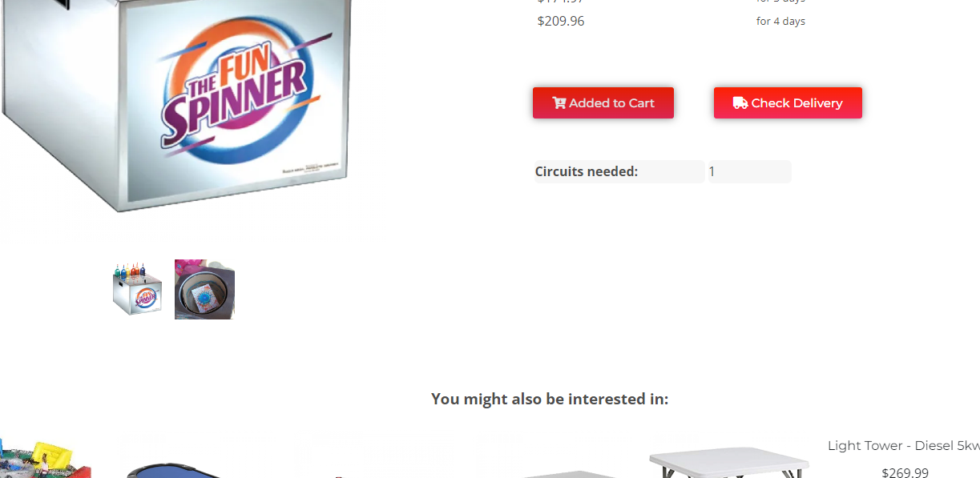Screen dimensions: 980x478
Task: Click the cut-off rental duration above 'for 4 days'
Action: (x=780, y=2)
